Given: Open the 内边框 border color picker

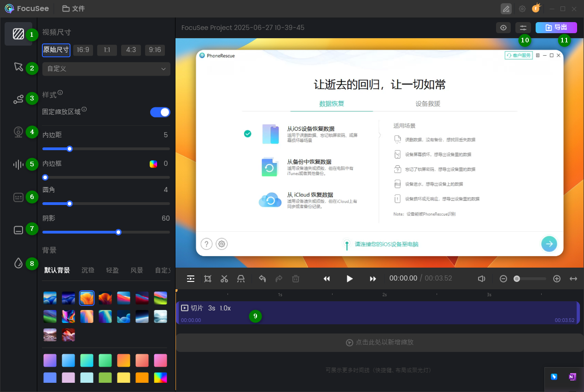Looking at the screenshot, I should pyautogui.click(x=153, y=164).
